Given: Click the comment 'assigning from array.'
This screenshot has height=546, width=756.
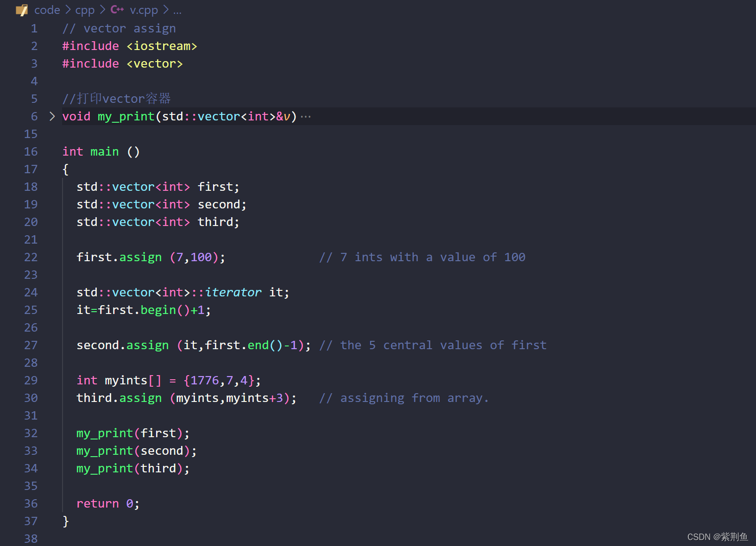Looking at the screenshot, I should (415, 398).
